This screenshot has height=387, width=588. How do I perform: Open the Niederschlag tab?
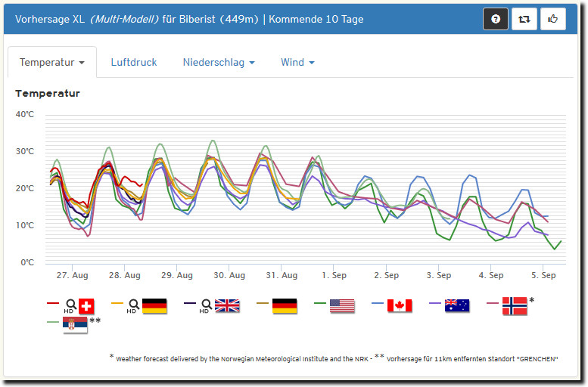[x=219, y=62]
